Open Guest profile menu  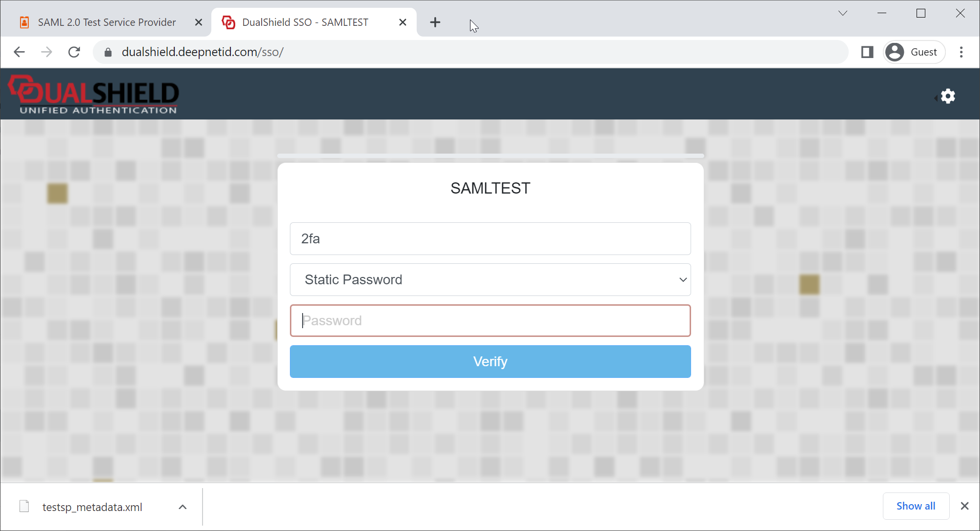point(914,52)
